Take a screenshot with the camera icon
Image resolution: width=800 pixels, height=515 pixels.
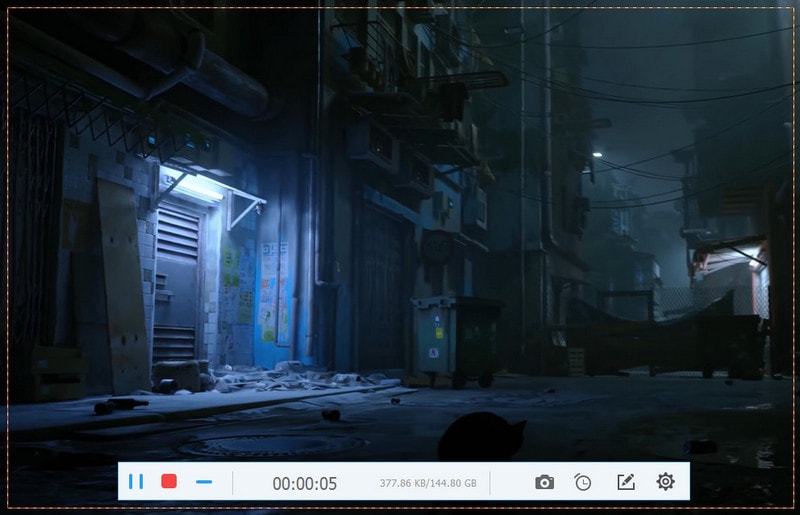pyautogui.click(x=544, y=482)
